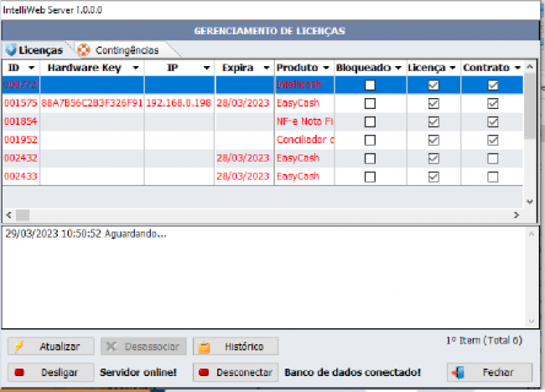Click the red indicator on Desconectar button
The width and height of the screenshot is (545, 392).
click(x=204, y=373)
